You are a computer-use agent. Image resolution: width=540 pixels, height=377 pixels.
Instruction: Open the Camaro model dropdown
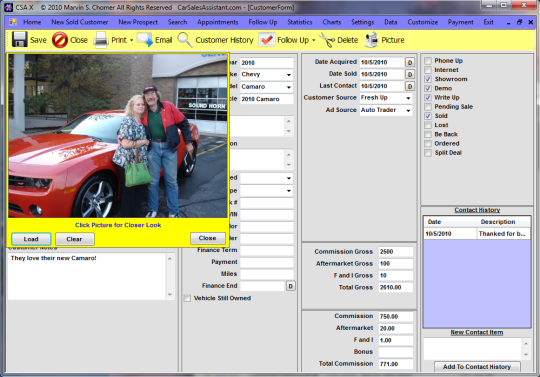pyautogui.click(x=289, y=87)
